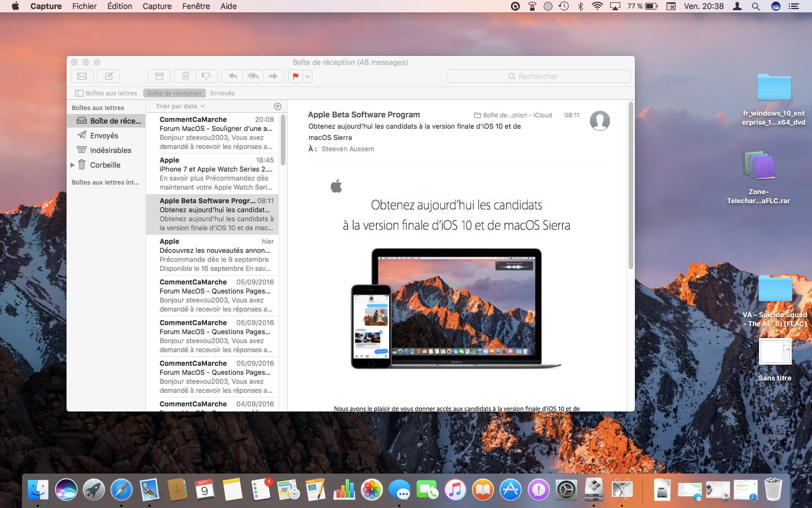Open Launchpad rocket icon in Dock
The image size is (812, 508).
(x=94, y=489)
